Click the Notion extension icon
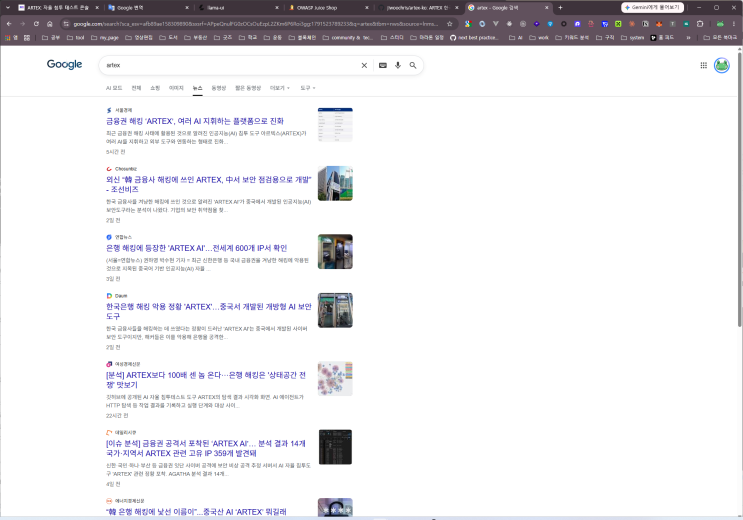This screenshot has height=520, width=743. (x=645, y=24)
